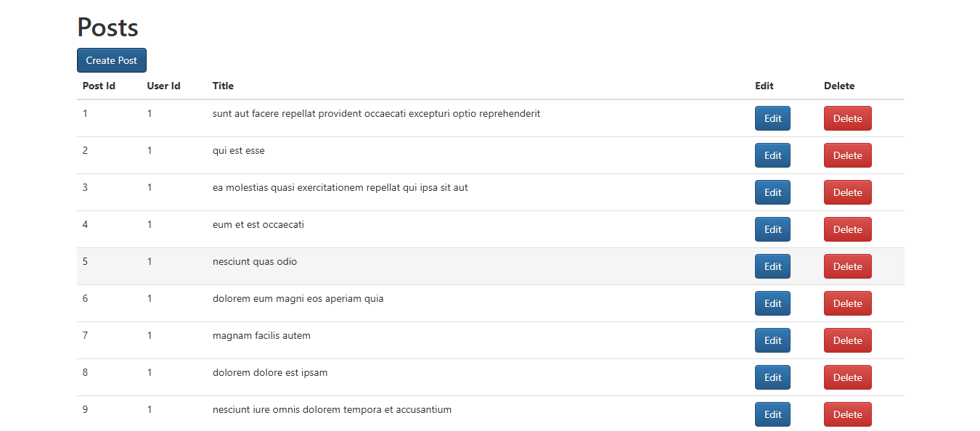
Task: Select the Title column header
Action: pos(223,86)
